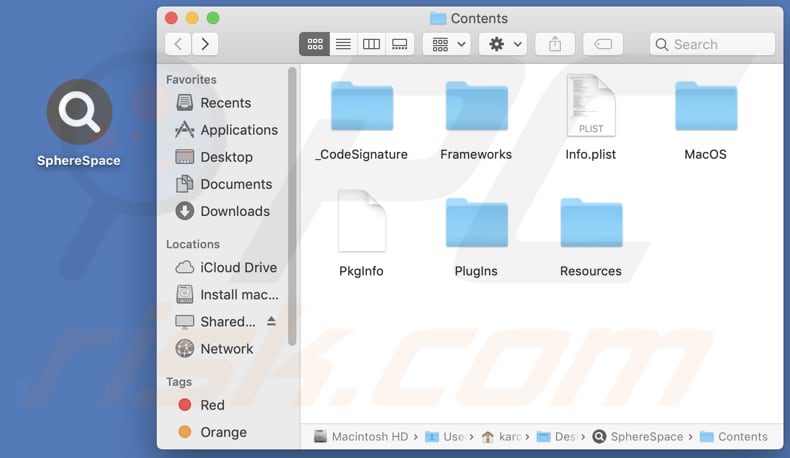Image resolution: width=790 pixels, height=458 pixels.
Task: Click the Locations section header
Action: point(193,244)
